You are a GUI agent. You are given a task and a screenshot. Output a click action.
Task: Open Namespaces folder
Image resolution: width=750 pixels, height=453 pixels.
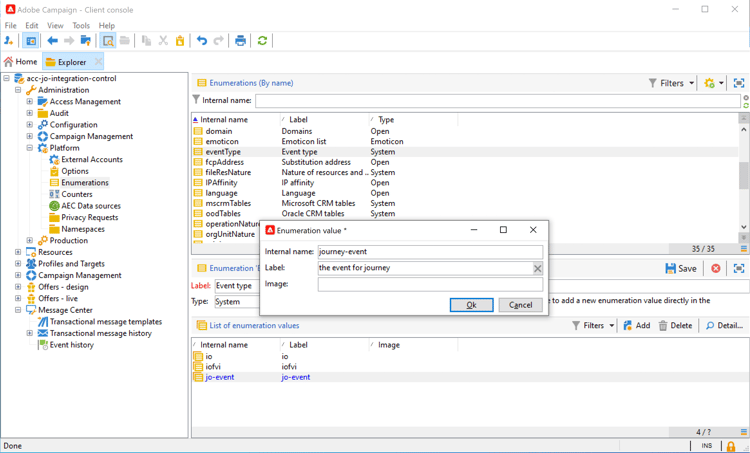[83, 229]
